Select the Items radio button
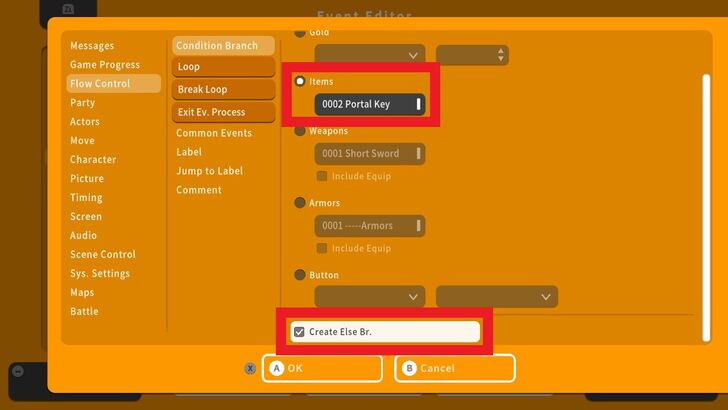Image resolution: width=728 pixels, height=410 pixels. 300,81
